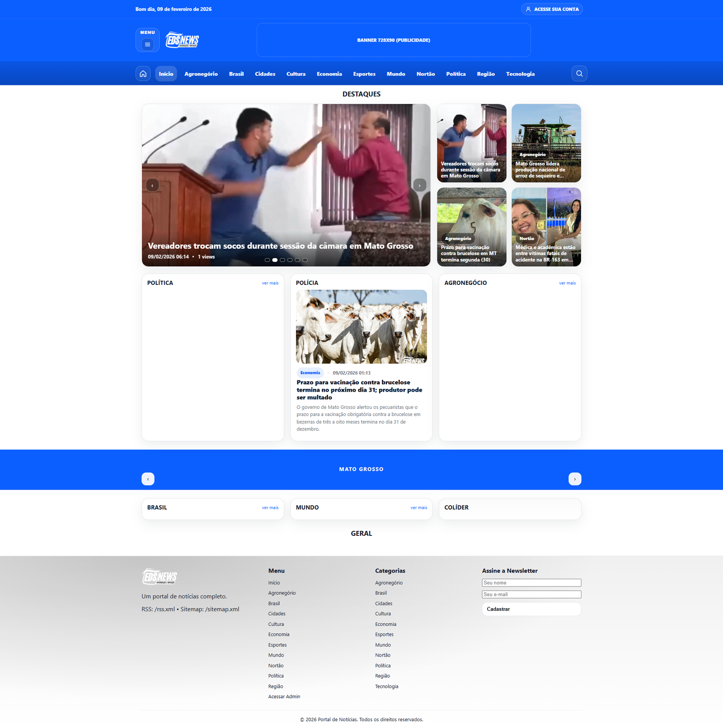
Task: Select the last carousel dot indicator
Action: coord(305,260)
